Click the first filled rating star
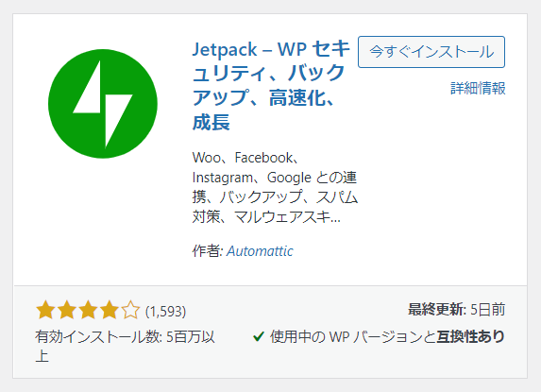The height and width of the screenshot is (392, 541). pyautogui.click(x=45, y=310)
